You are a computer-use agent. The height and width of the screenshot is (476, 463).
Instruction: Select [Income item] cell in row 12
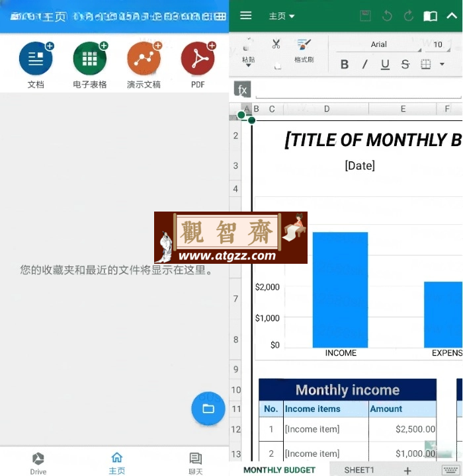pyautogui.click(x=326, y=429)
